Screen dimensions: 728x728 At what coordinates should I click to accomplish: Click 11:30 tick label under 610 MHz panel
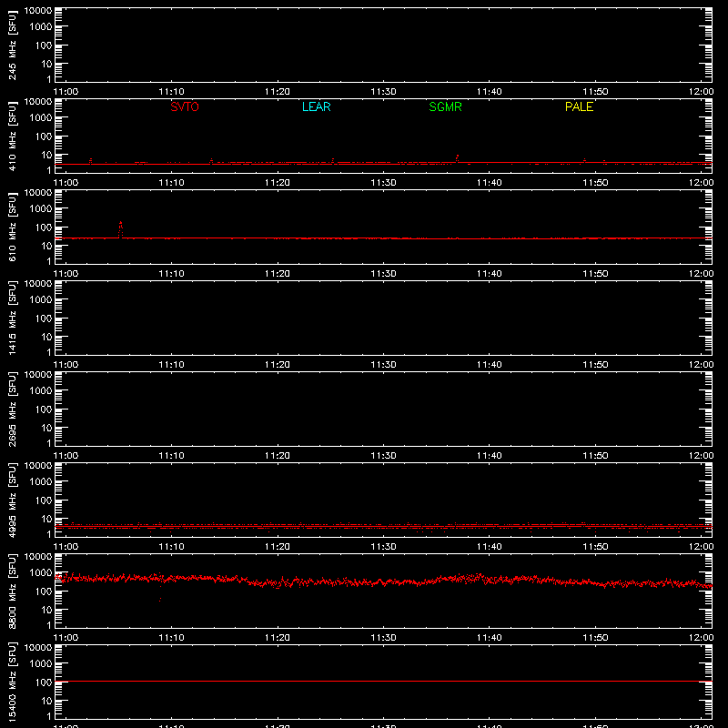(x=383, y=274)
